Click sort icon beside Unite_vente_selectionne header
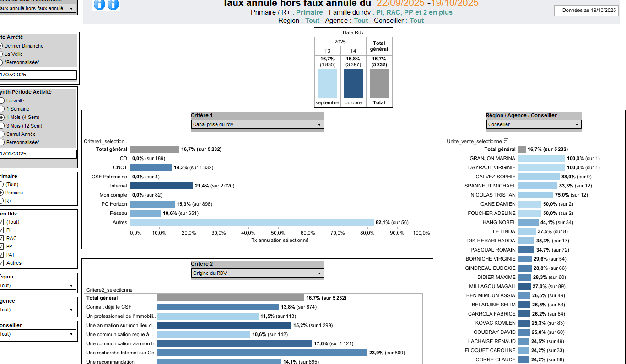The height and width of the screenshot is (364, 626). tap(506, 141)
